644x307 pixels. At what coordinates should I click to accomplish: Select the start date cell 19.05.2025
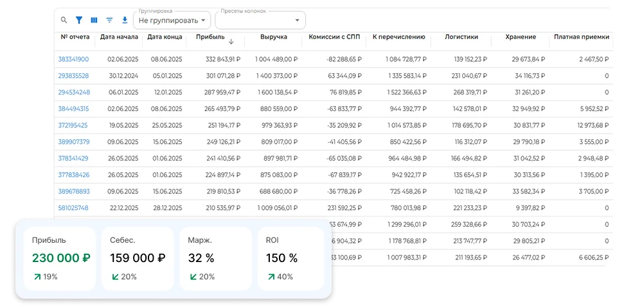coord(123,125)
